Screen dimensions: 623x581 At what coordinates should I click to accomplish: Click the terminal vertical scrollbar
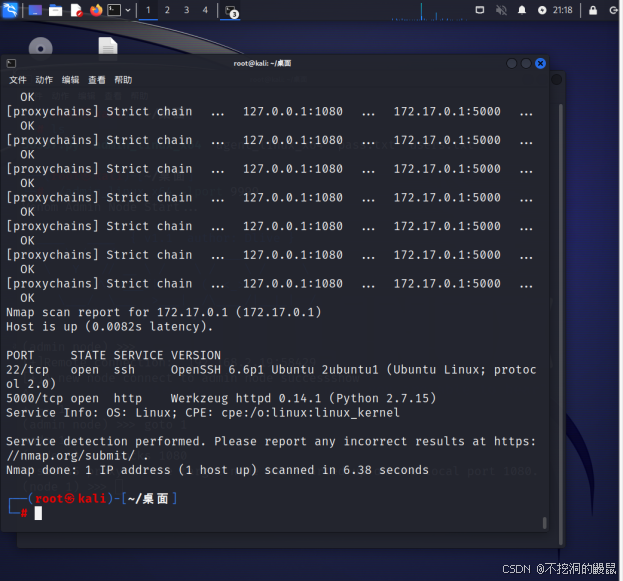click(544, 300)
